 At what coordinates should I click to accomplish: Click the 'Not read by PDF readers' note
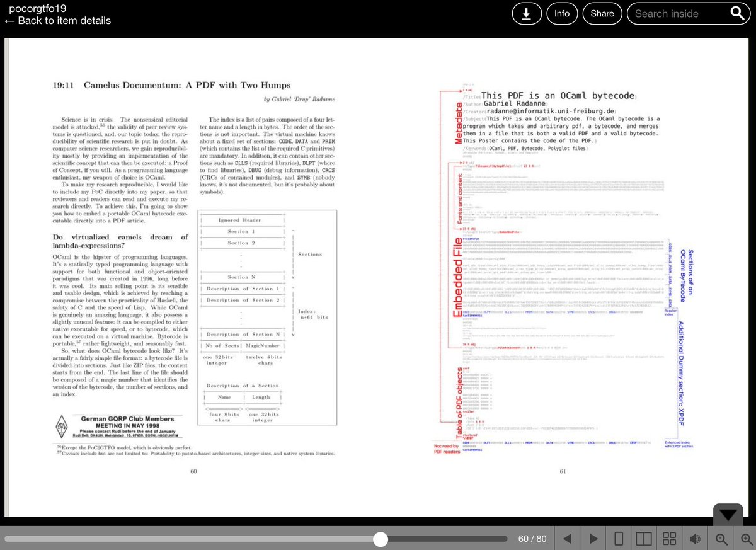pyautogui.click(x=448, y=449)
